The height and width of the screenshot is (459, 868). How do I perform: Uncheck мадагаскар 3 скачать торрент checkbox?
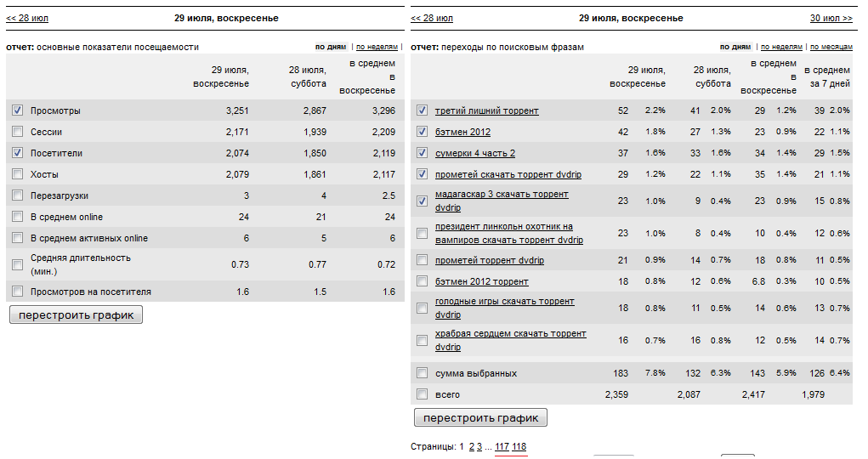coord(423,201)
